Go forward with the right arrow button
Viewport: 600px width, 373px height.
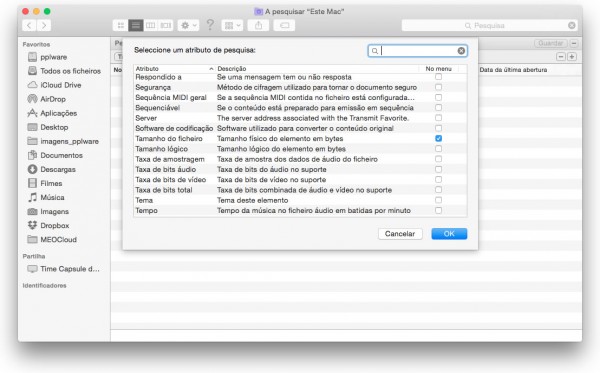coord(44,26)
